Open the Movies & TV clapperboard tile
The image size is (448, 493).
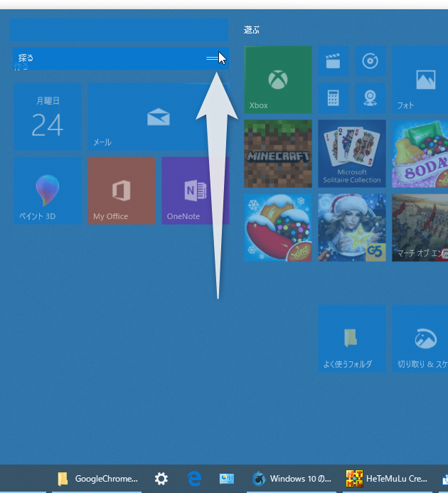click(334, 61)
